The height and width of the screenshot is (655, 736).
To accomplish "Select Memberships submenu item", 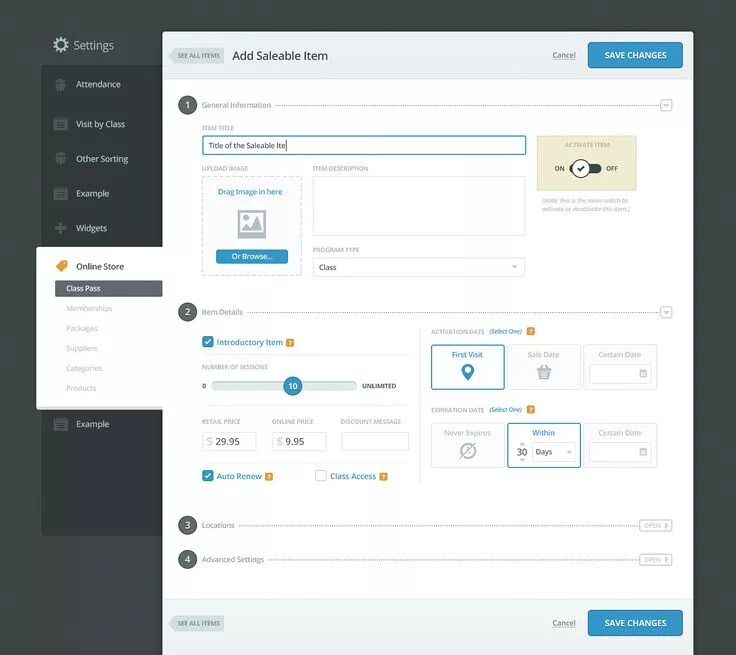I will pyautogui.click(x=89, y=308).
